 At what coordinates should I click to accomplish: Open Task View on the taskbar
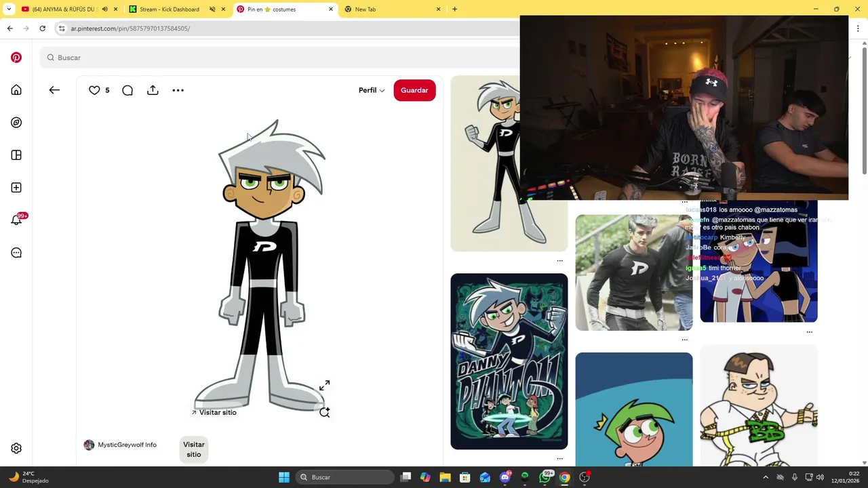(406, 477)
